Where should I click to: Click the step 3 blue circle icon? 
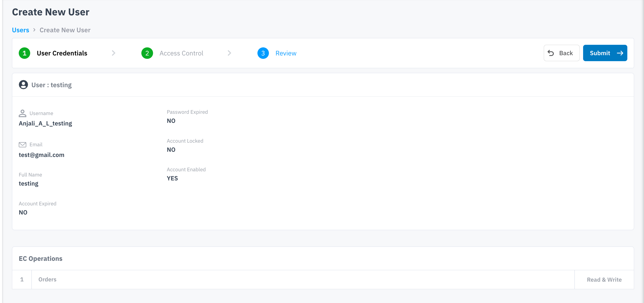click(263, 53)
